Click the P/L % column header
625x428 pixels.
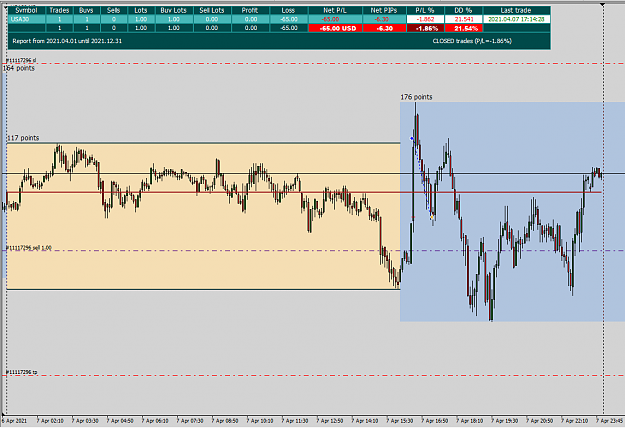tap(425, 10)
